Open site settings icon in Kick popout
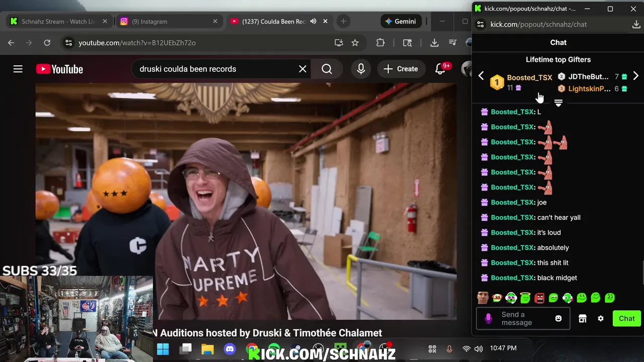Viewport: 644px width, 362px height. pos(480,24)
